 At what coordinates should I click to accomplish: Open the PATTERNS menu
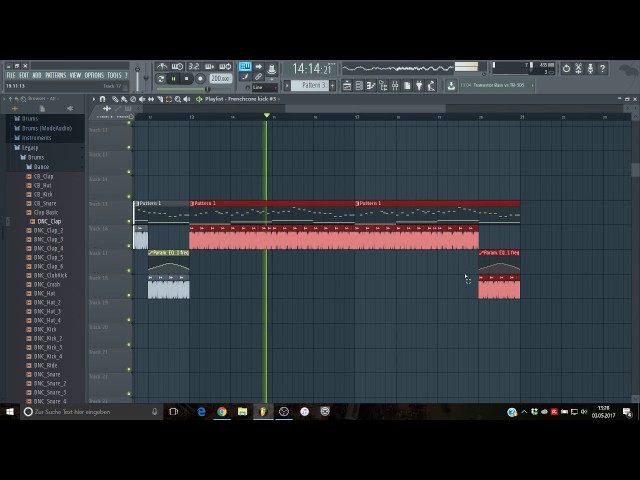click(x=56, y=75)
